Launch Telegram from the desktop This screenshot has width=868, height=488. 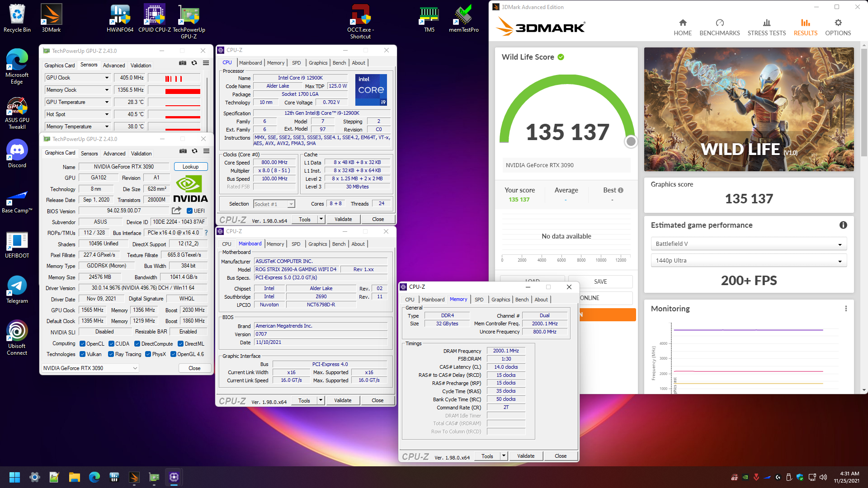click(17, 289)
